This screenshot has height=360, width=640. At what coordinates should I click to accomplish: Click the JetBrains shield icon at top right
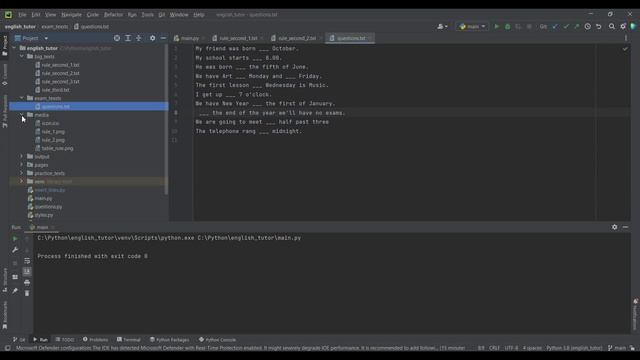coord(633,27)
